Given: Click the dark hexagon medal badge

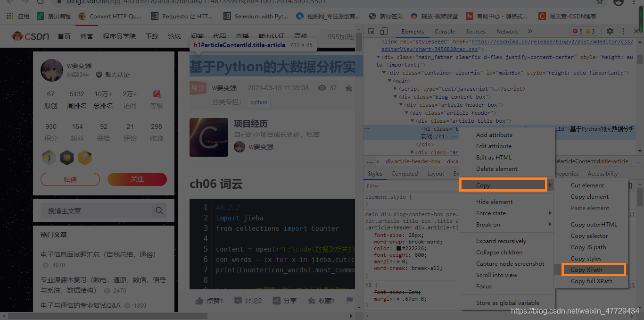Looking at the screenshot, I should pos(67,157).
